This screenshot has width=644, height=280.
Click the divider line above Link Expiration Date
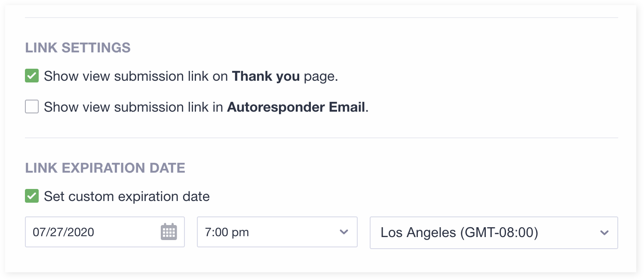click(x=321, y=138)
